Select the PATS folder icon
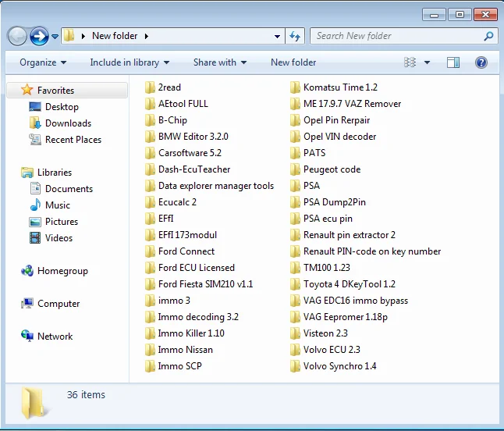The image size is (504, 431). click(295, 153)
